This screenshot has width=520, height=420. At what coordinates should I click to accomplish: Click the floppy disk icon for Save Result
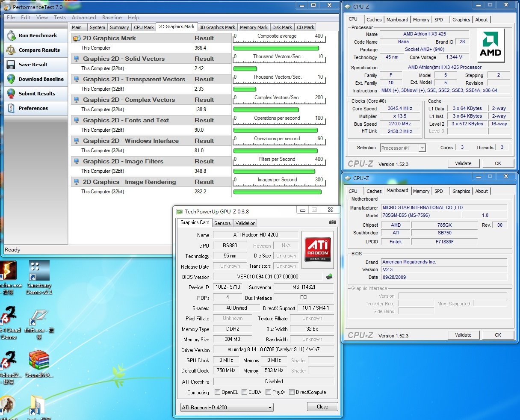[11, 65]
